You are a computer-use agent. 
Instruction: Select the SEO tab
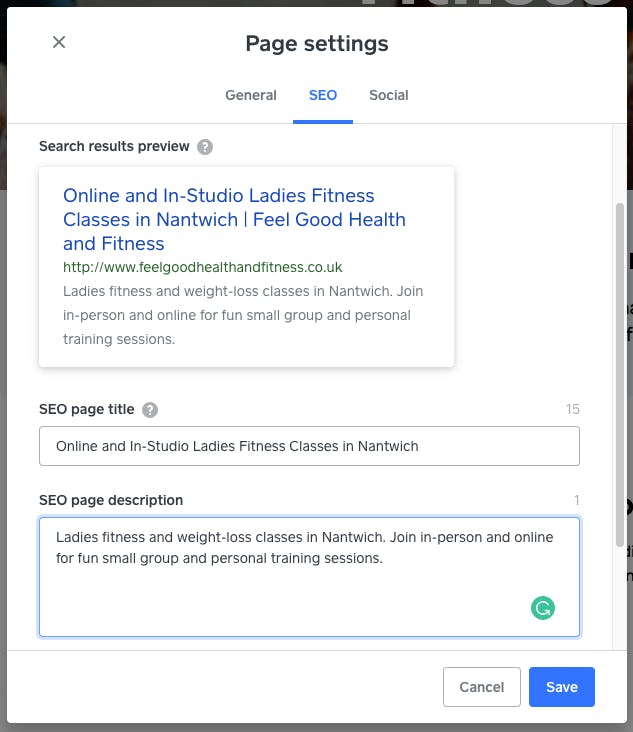323,95
